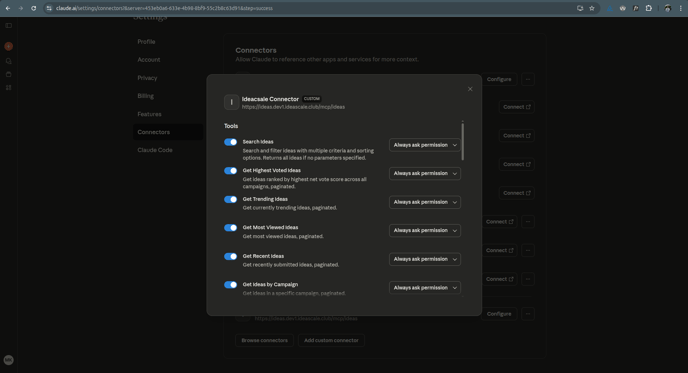Turn off the Get Highest Voted Ideas toggle

click(x=230, y=171)
